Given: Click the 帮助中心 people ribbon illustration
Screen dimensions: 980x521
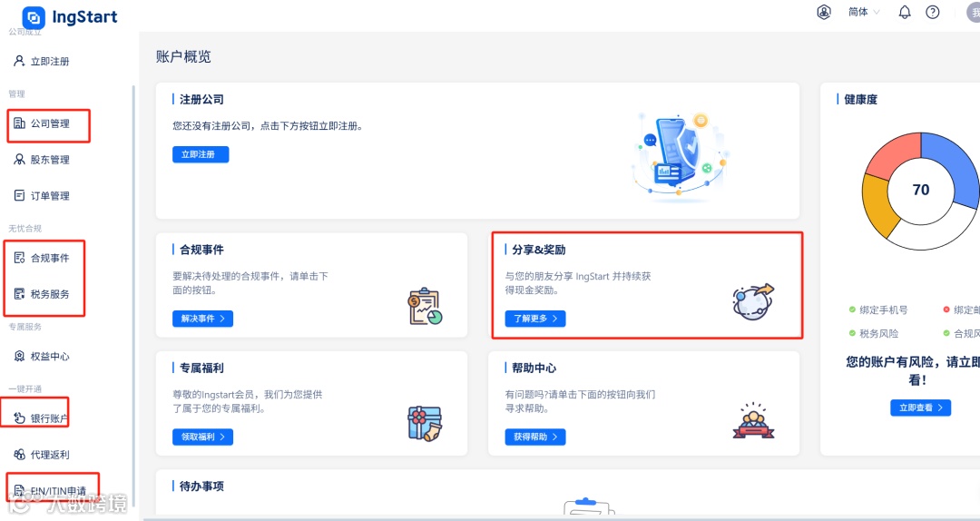Looking at the screenshot, I should point(753,421).
